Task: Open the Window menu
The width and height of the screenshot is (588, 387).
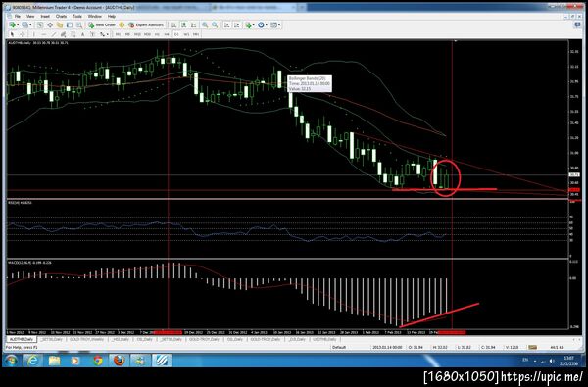Action: (95, 16)
